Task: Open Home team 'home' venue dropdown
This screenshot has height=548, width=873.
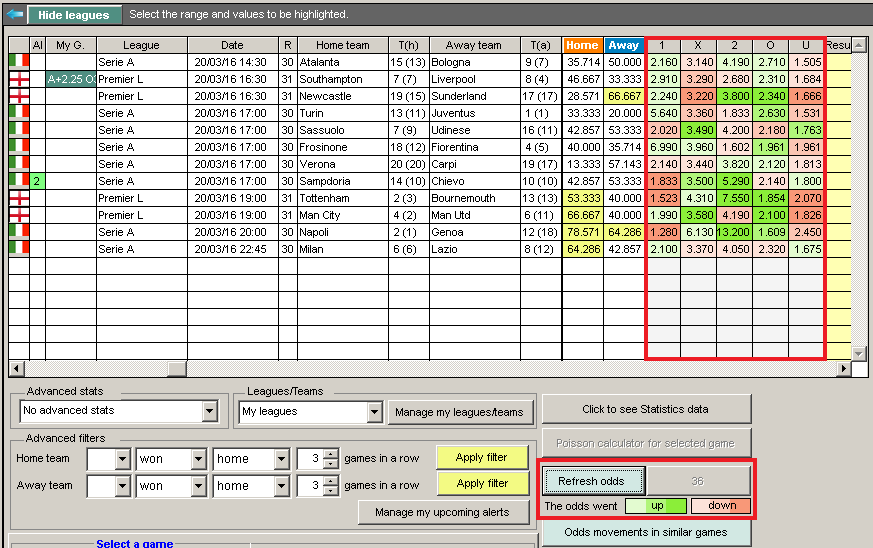Action: [281, 459]
